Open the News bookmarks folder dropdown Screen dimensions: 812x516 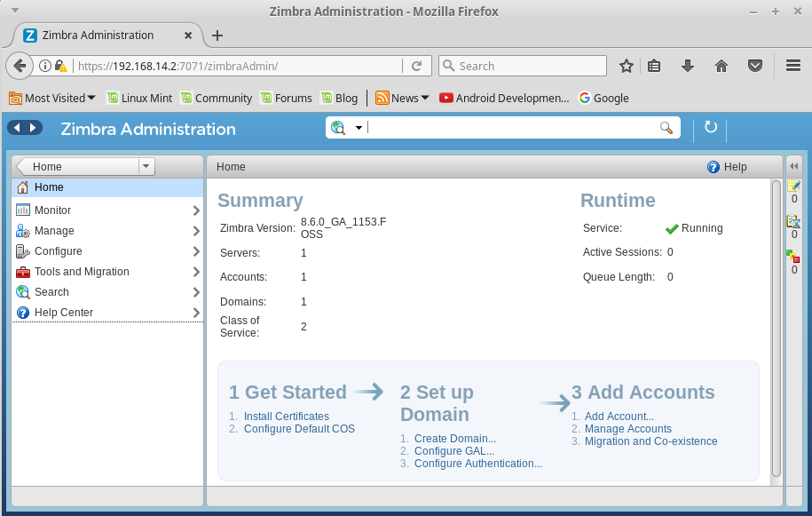point(402,98)
